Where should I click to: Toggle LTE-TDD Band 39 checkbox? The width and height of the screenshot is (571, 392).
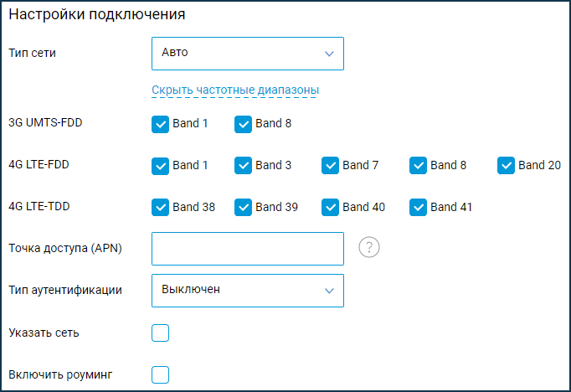click(243, 207)
